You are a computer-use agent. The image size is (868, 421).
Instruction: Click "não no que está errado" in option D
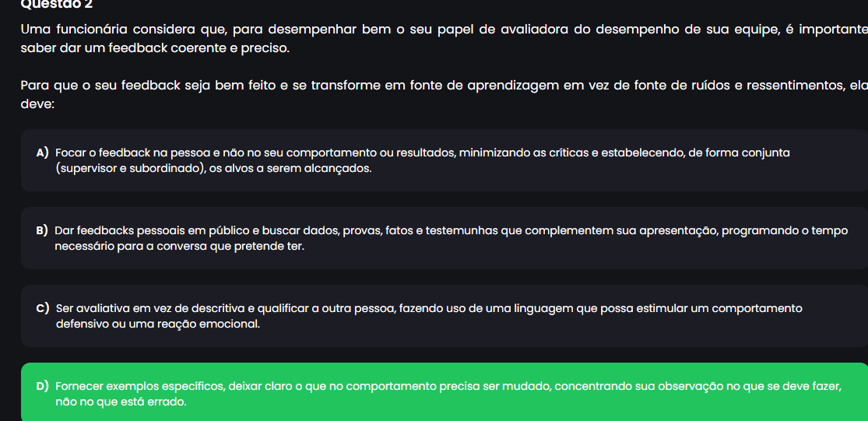click(121, 402)
